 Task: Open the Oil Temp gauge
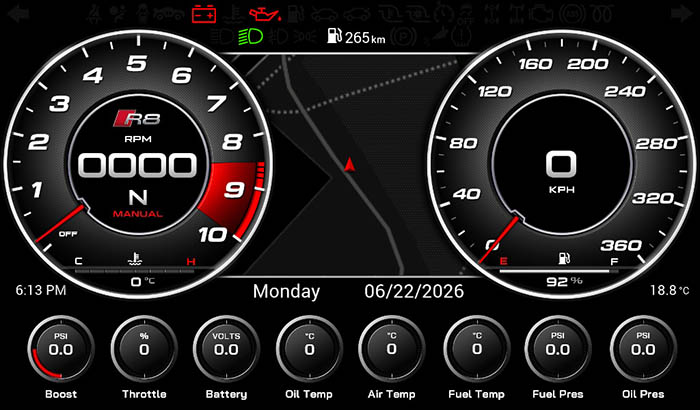pos(309,348)
